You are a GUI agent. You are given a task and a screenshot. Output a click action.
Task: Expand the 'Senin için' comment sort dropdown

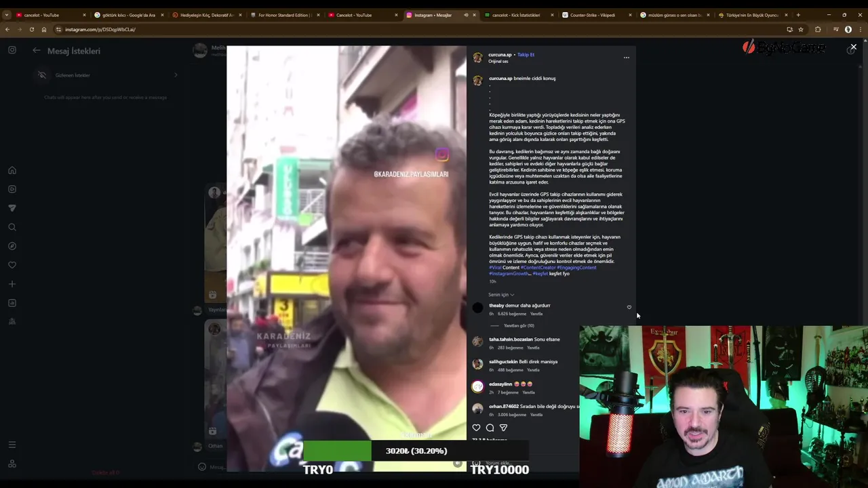coord(501,295)
